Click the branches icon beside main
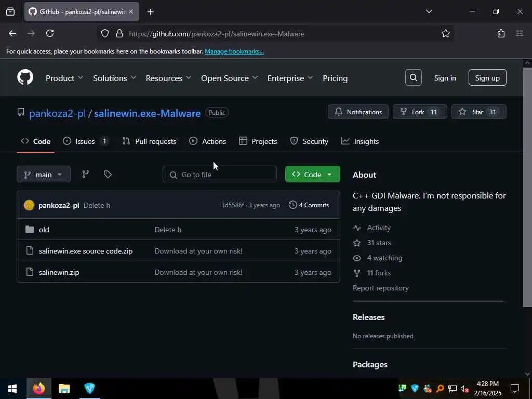This screenshot has height=399, width=532. pyautogui.click(x=86, y=174)
